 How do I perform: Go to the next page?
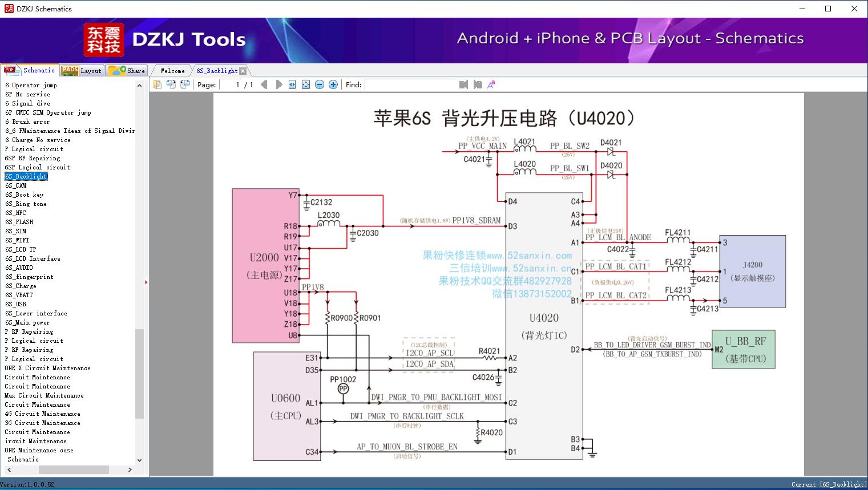[x=278, y=84]
